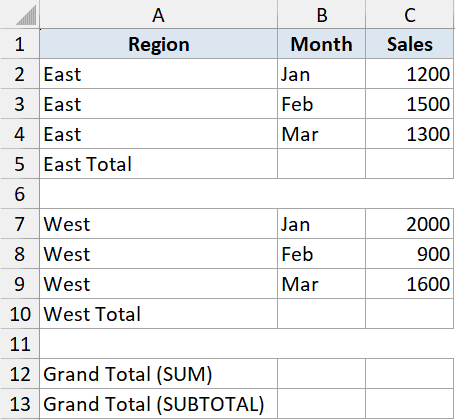Click Jan in row 2
The width and height of the screenshot is (455, 420).
(321, 74)
